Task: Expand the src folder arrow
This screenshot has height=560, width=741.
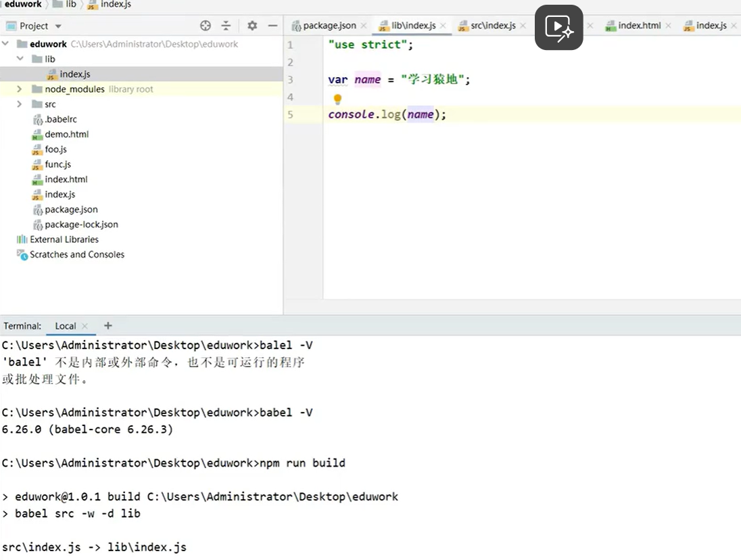Action: click(x=20, y=104)
